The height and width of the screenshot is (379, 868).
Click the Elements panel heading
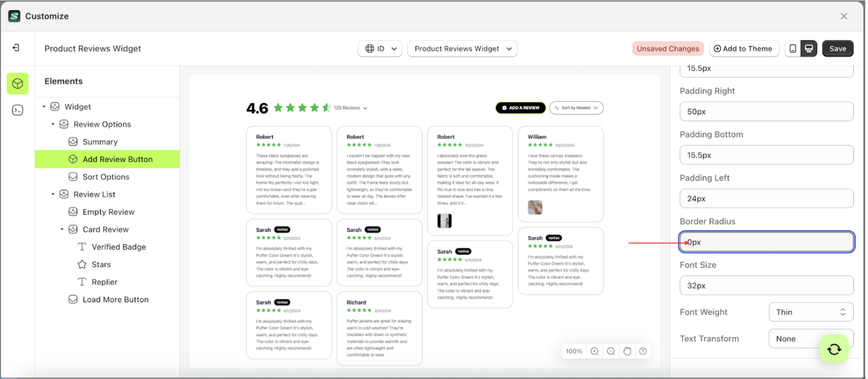coord(64,81)
